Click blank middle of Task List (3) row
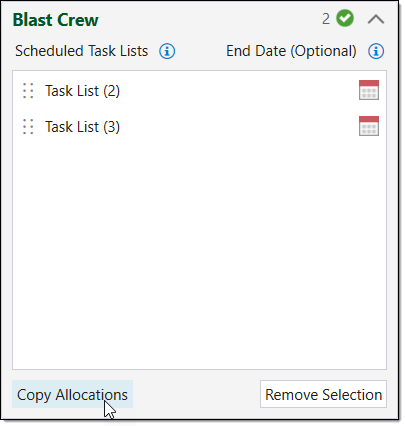Viewport: 405px width, 426px height. [238, 127]
